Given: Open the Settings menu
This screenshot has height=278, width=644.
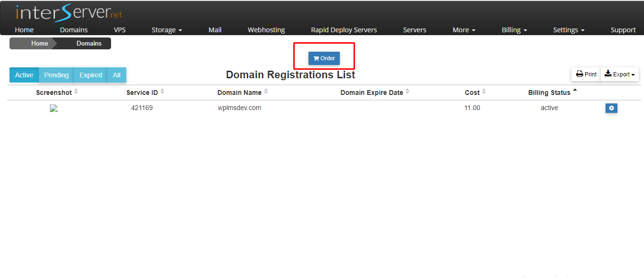Looking at the screenshot, I should pos(569,29).
